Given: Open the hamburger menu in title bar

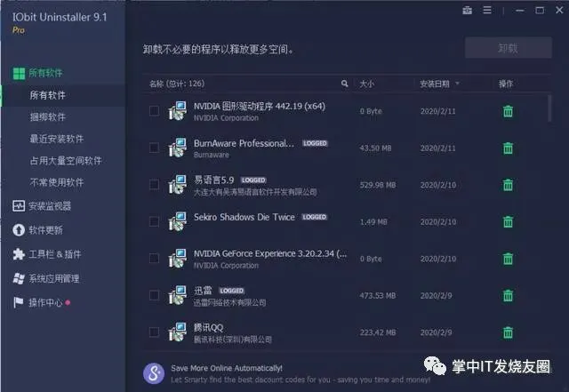Looking at the screenshot, I should 487,10.
